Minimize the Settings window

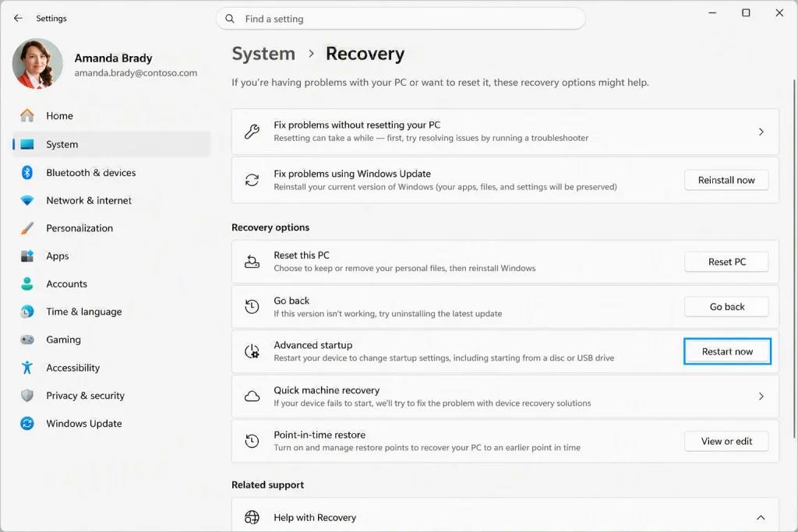[x=712, y=12]
